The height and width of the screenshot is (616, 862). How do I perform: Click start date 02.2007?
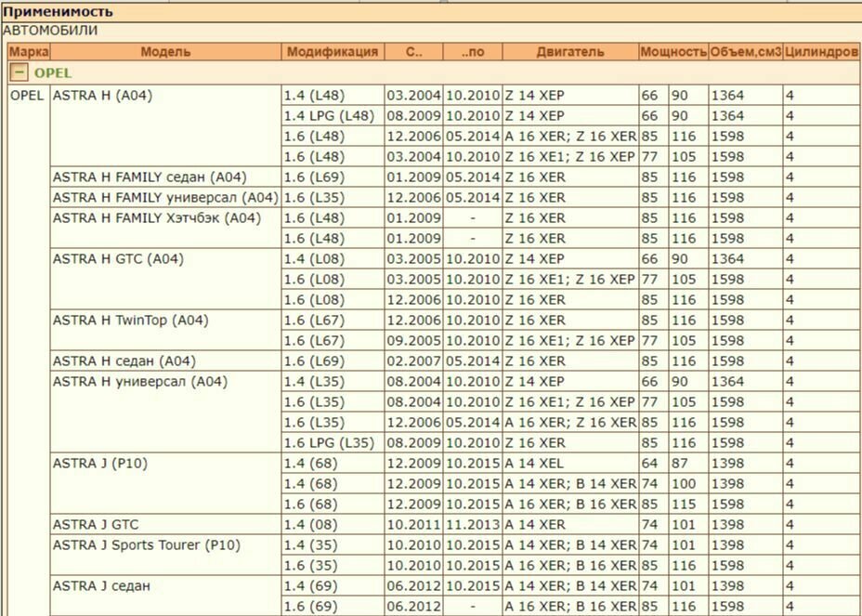point(413,361)
